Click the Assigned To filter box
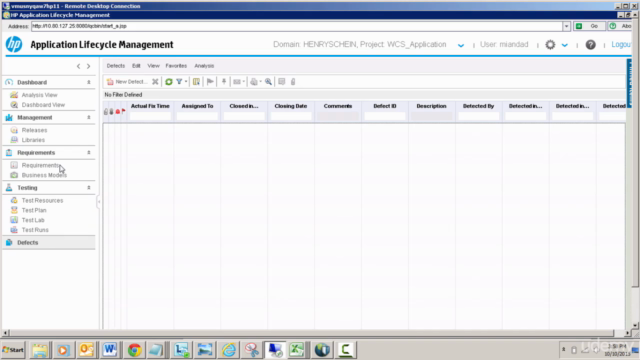The height and width of the screenshot is (360, 640). click(x=197, y=116)
